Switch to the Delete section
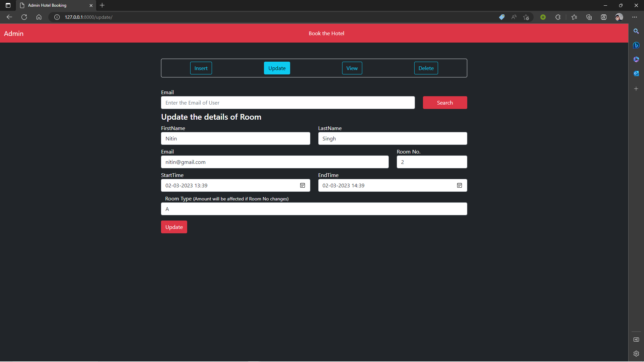The height and width of the screenshot is (362, 644). [426, 68]
